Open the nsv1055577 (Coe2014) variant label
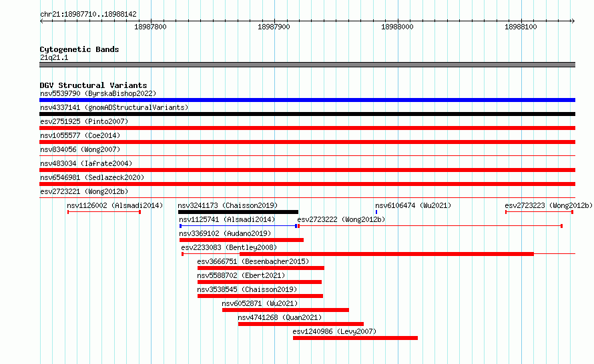This screenshot has height=364, width=594. point(80,135)
